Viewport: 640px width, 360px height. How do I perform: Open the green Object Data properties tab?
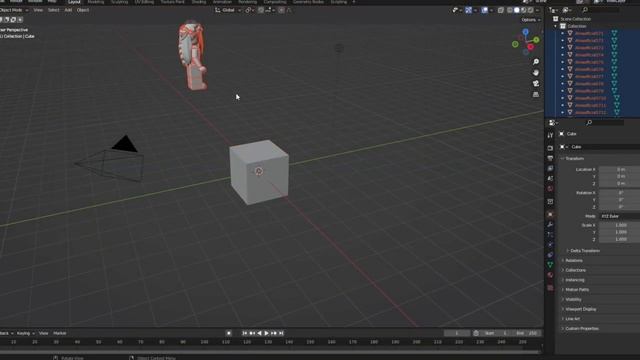pyautogui.click(x=550, y=265)
